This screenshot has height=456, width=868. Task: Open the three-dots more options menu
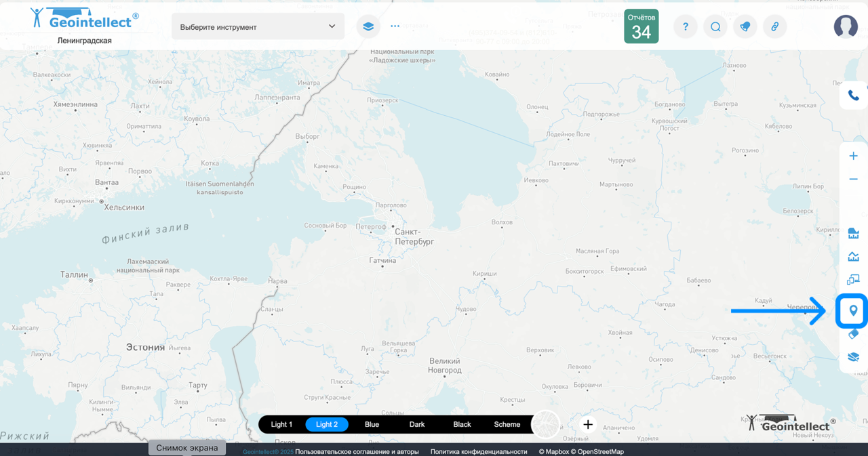coord(395,27)
